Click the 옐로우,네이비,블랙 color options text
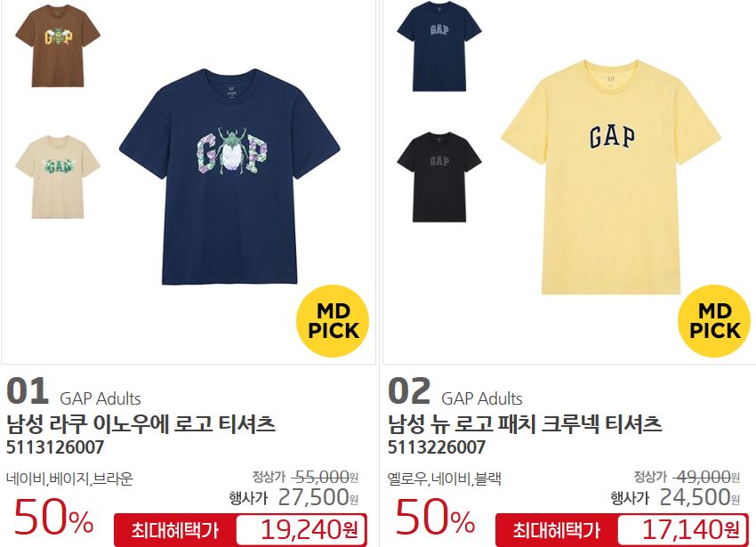 (445, 479)
